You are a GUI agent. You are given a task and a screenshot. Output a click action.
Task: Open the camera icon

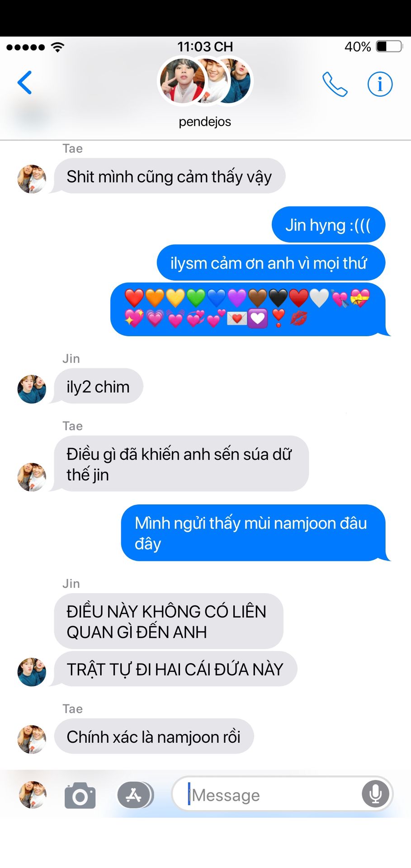pos(80,795)
